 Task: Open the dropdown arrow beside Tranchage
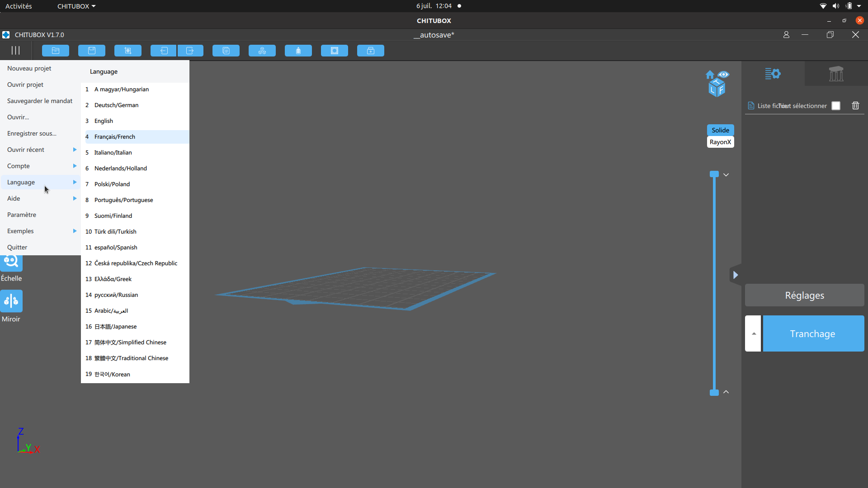[753, 333]
